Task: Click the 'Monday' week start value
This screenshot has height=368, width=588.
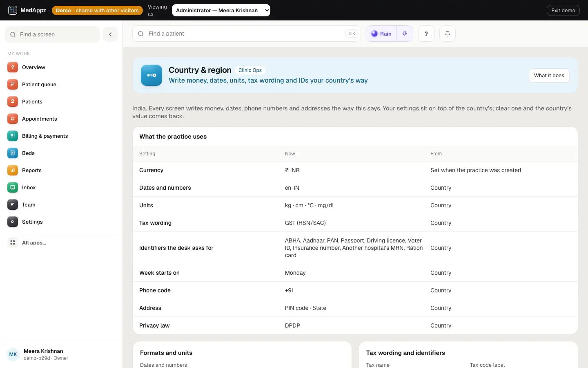Action: click(295, 273)
